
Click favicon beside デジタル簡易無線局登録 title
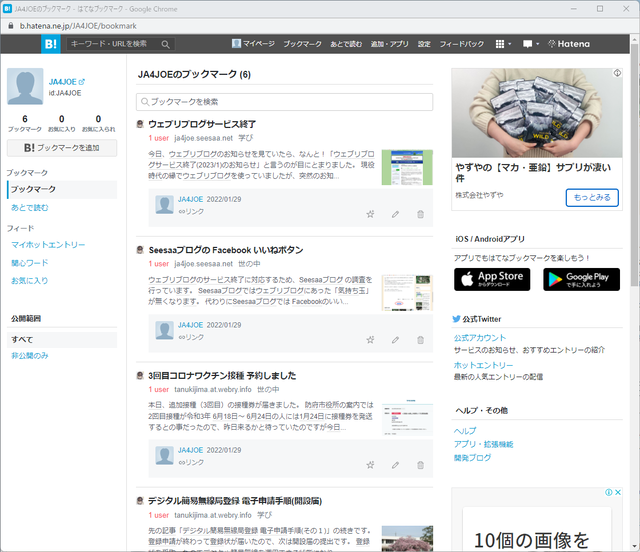click(140, 501)
